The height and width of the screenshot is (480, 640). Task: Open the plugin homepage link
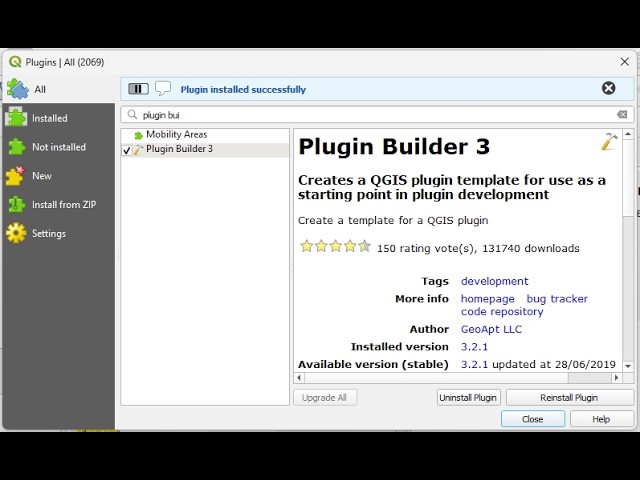[x=487, y=299]
